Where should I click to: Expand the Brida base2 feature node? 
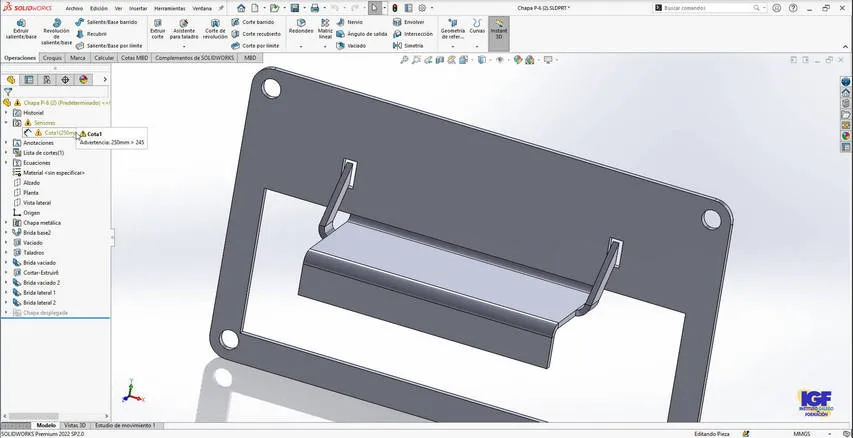[6, 232]
